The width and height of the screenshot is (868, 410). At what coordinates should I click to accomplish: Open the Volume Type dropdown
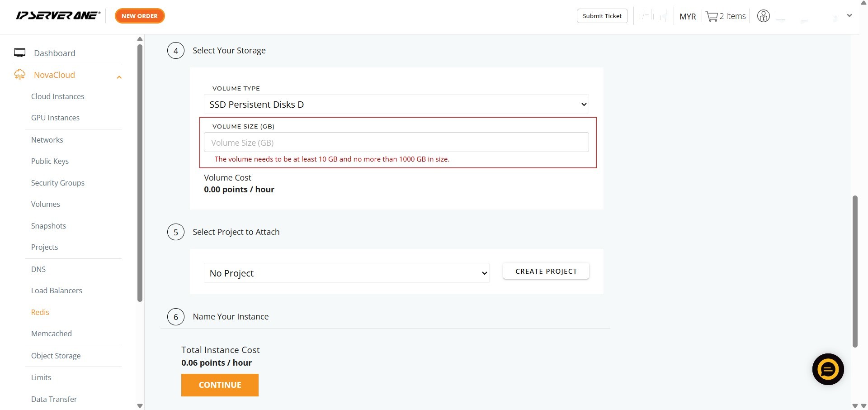(396, 105)
